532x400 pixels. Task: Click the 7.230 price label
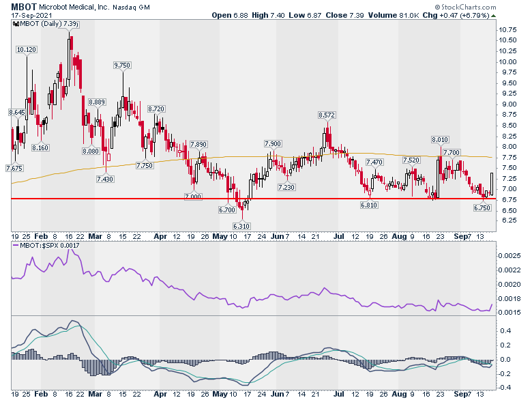[x=286, y=187]
